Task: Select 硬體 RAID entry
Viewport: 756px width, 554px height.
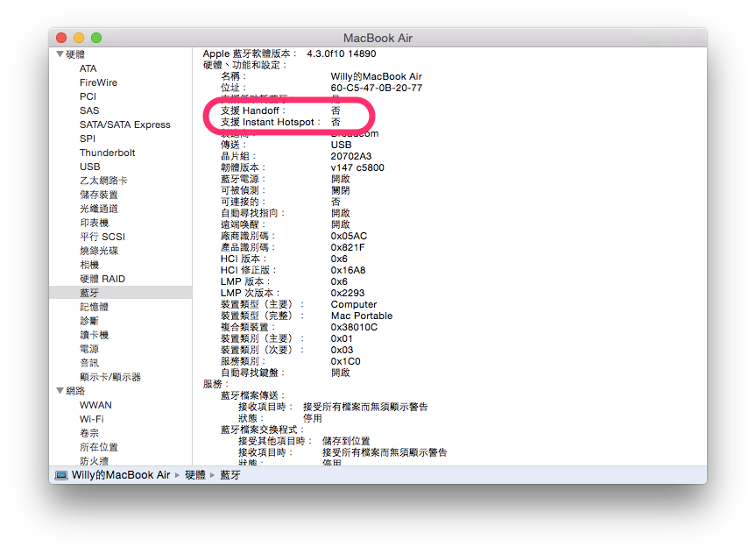Action: click(102, 279)
